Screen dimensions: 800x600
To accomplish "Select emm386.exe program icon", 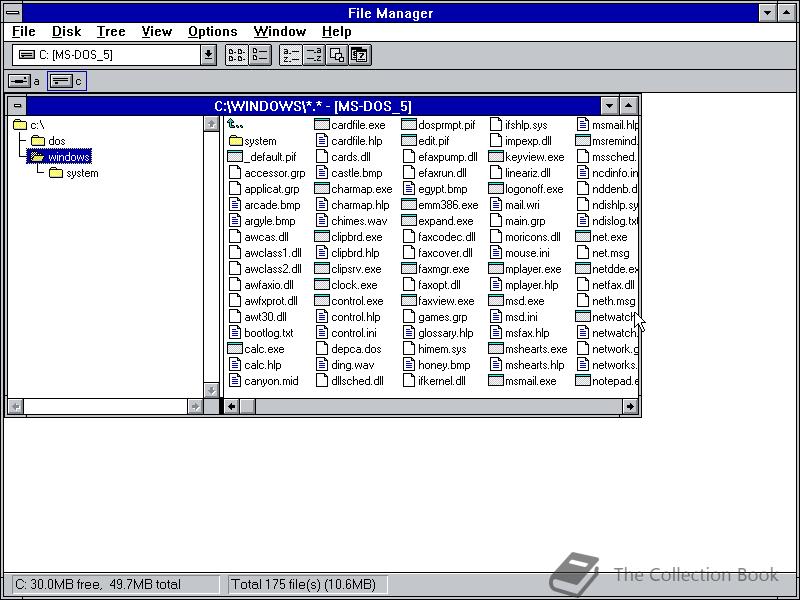I will [x=409, y=205].
